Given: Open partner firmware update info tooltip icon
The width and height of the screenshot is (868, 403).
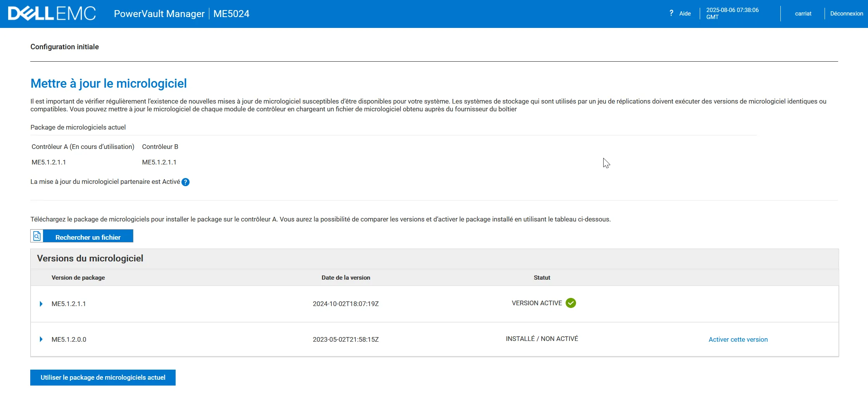Looking at the screenshot, I should point(186,182).
